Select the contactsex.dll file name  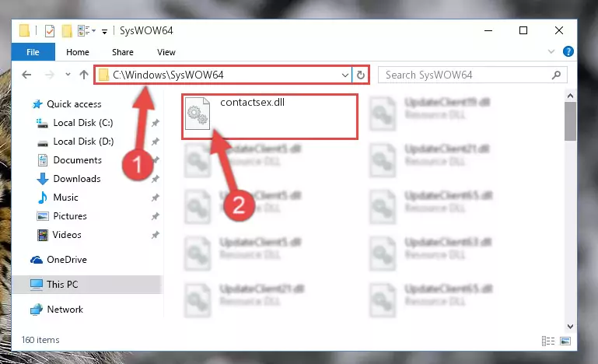tap(252, 102)
